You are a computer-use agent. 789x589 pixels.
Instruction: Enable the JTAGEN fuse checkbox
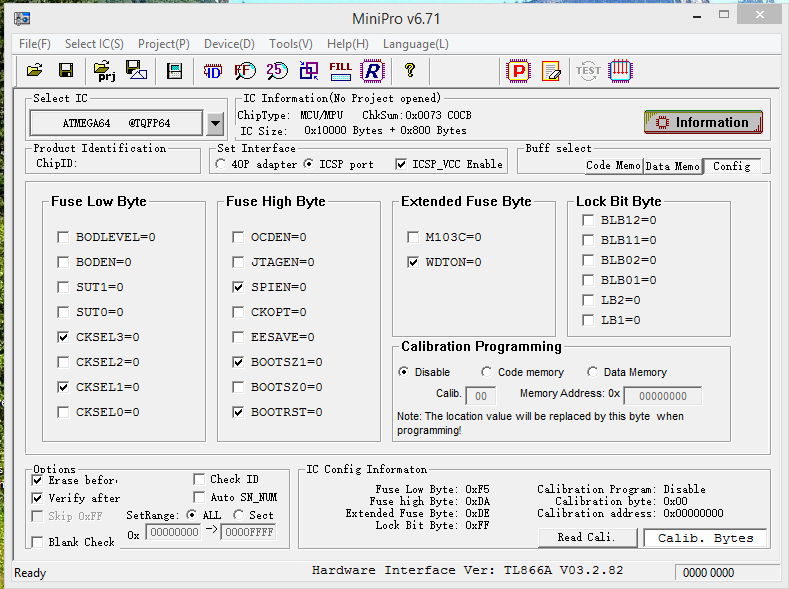(238, 262)
